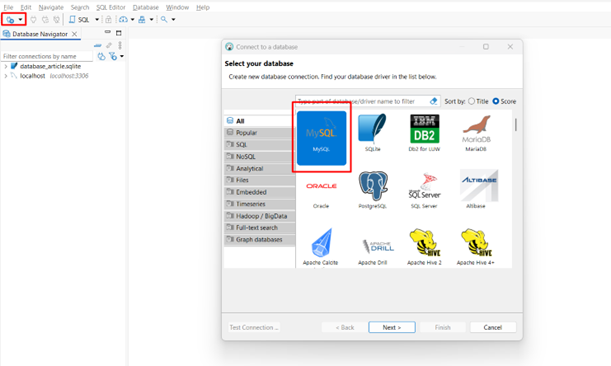Click the database tasks icon in toolbar
Viewport: 611px width, 366px height.
click(x=142, y=19)
